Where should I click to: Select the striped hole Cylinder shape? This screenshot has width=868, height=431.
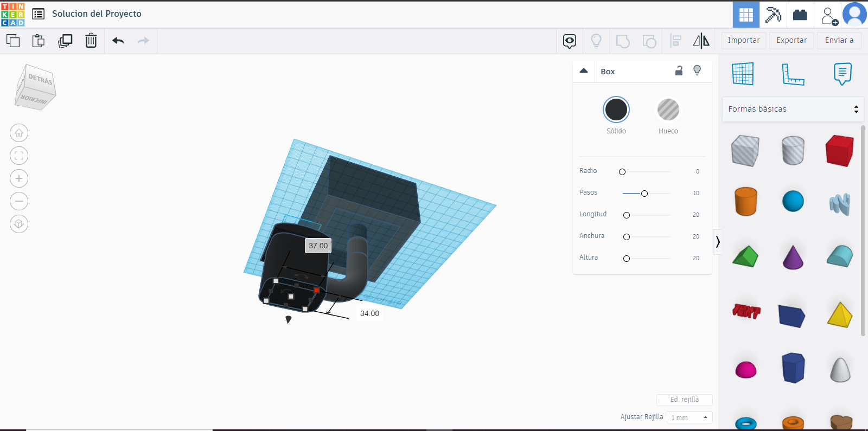[793, 150]
